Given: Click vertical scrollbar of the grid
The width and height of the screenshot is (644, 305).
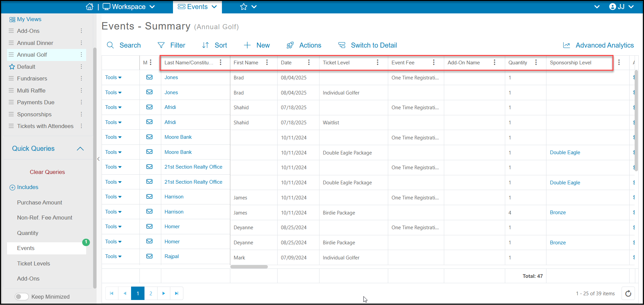Looking at the screenshot, I should point(636,121).
